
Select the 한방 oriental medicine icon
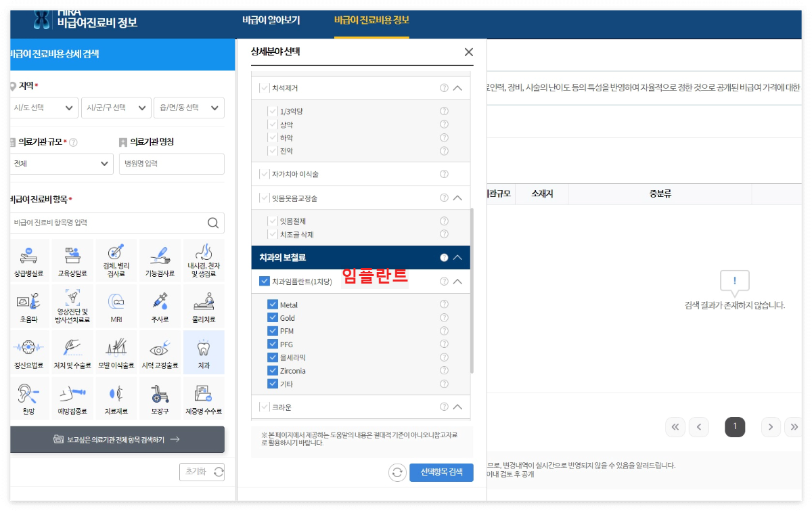point(28,397)
